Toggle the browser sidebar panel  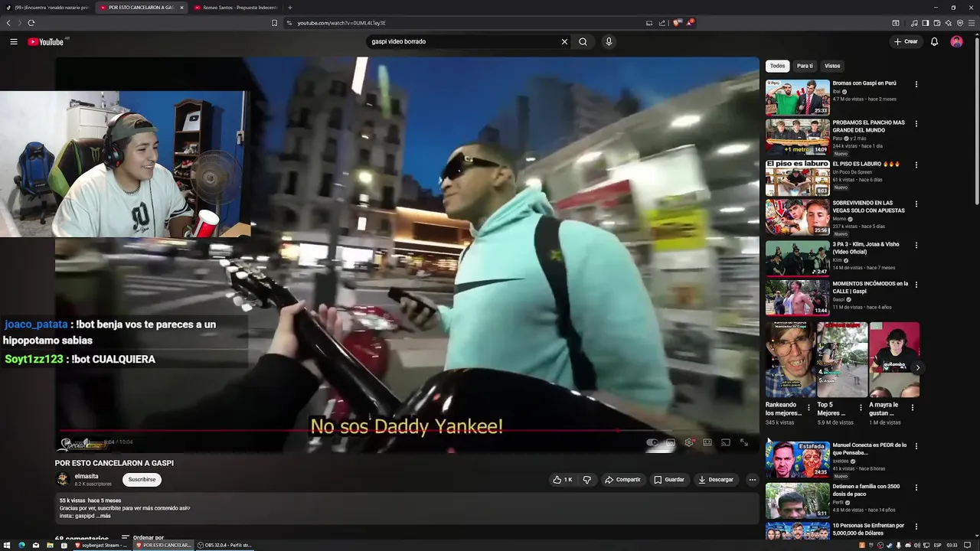926,23
